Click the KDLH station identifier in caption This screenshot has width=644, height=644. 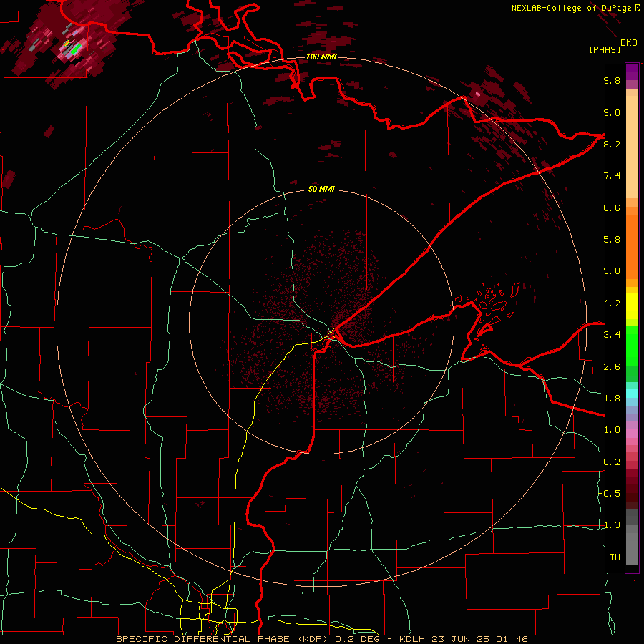[x=412, y=639]
